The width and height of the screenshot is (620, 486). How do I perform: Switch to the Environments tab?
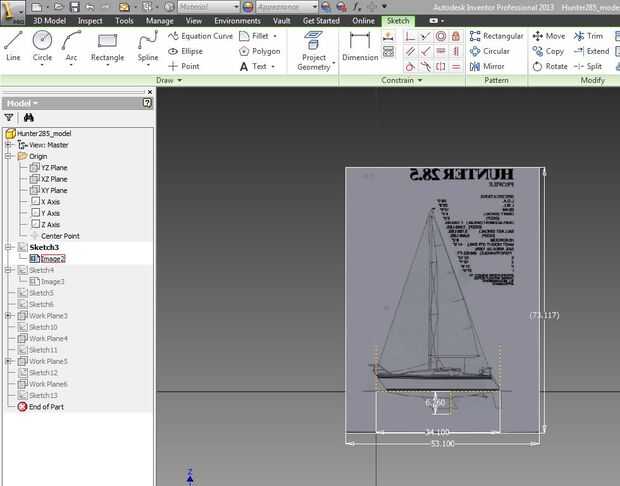click(x=237, y=21)
